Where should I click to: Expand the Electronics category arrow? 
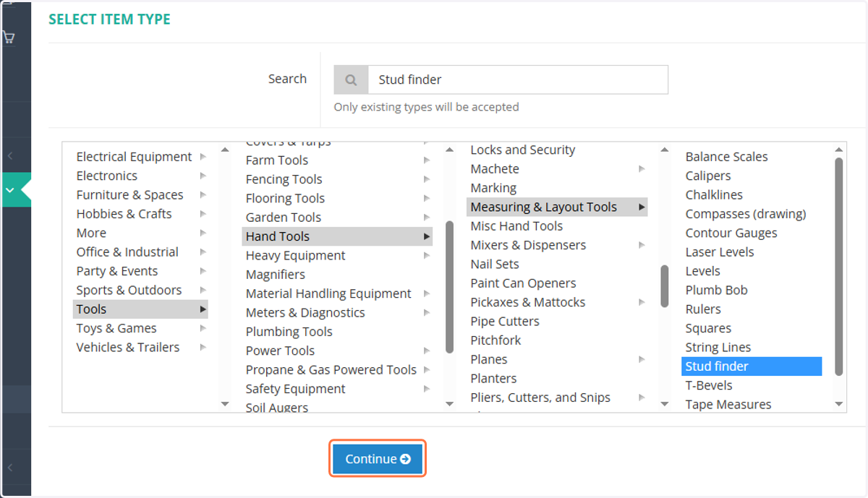(x=203, y=176)
